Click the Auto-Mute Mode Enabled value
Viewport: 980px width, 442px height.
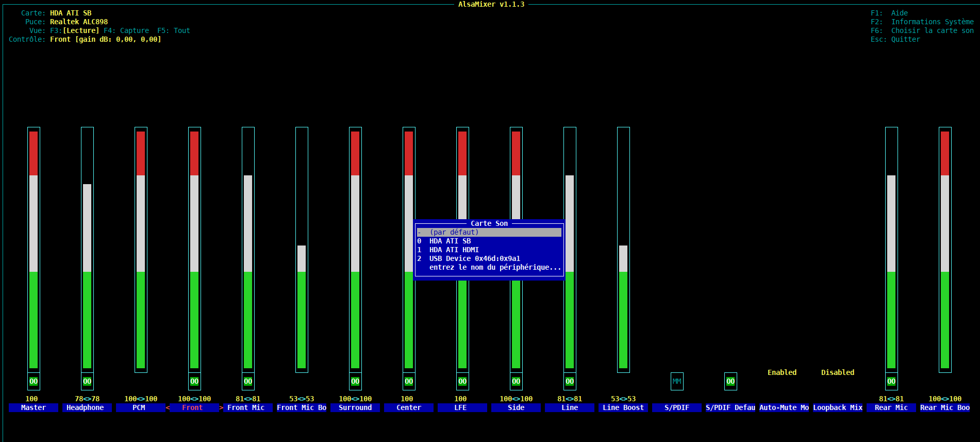tap(782, 372)
